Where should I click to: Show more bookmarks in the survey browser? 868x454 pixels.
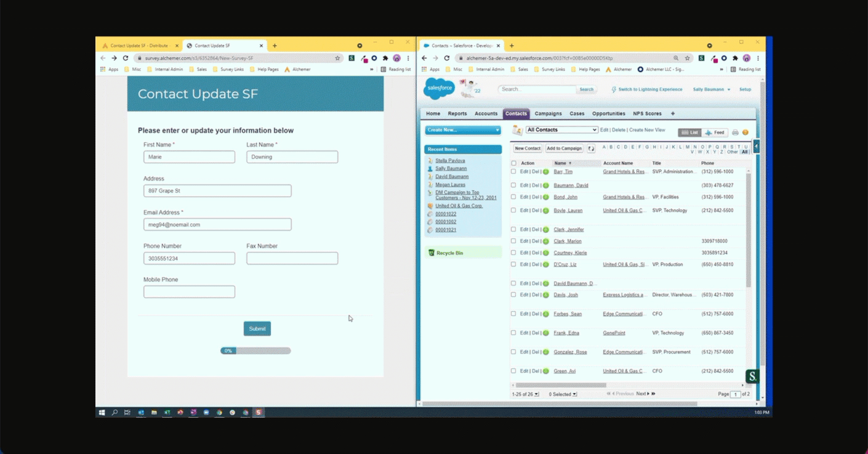pyautogui.click(x=371, y=70)
